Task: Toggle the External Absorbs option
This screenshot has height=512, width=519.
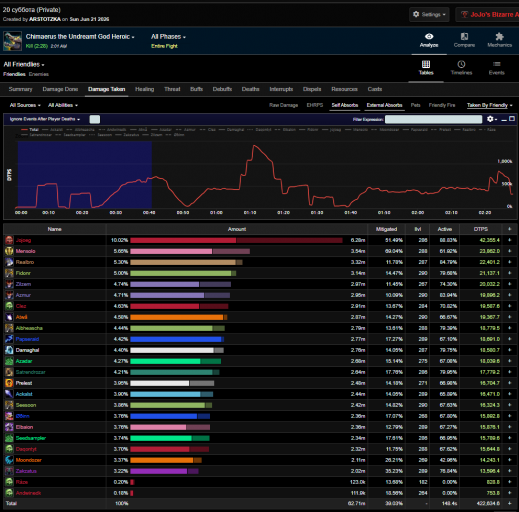Action: click(384, 105)
